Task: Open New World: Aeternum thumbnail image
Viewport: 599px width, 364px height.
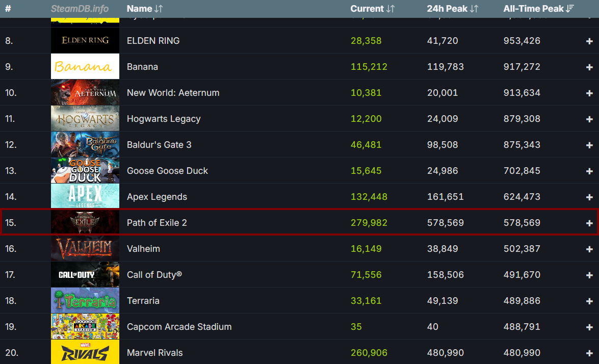Action: 85,92
